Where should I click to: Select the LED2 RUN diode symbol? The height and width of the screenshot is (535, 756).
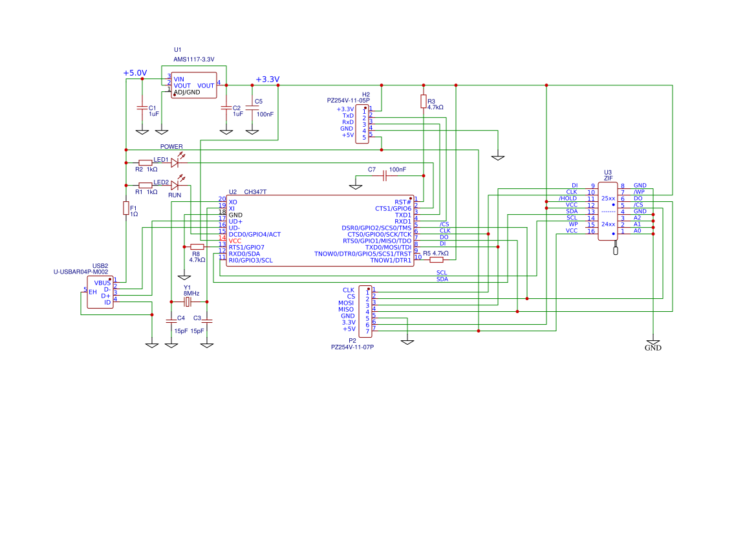(x=175, y=185)
